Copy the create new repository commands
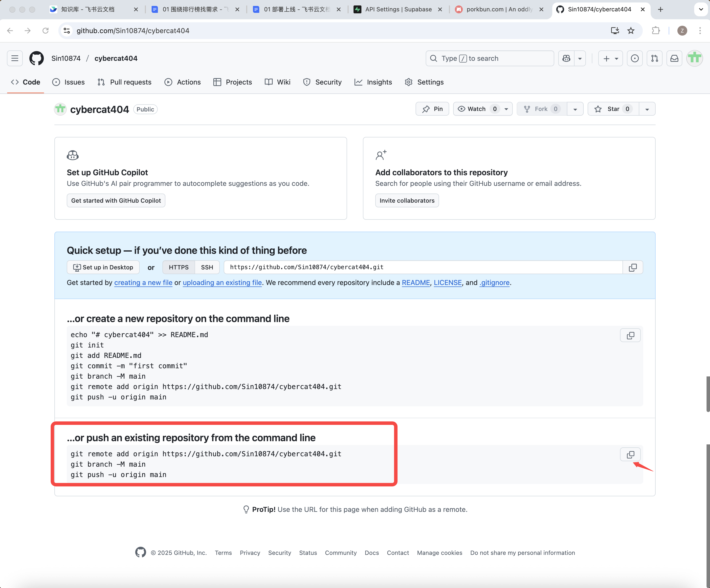The width and height of the screenshot is (710, 588). point(631,336)
